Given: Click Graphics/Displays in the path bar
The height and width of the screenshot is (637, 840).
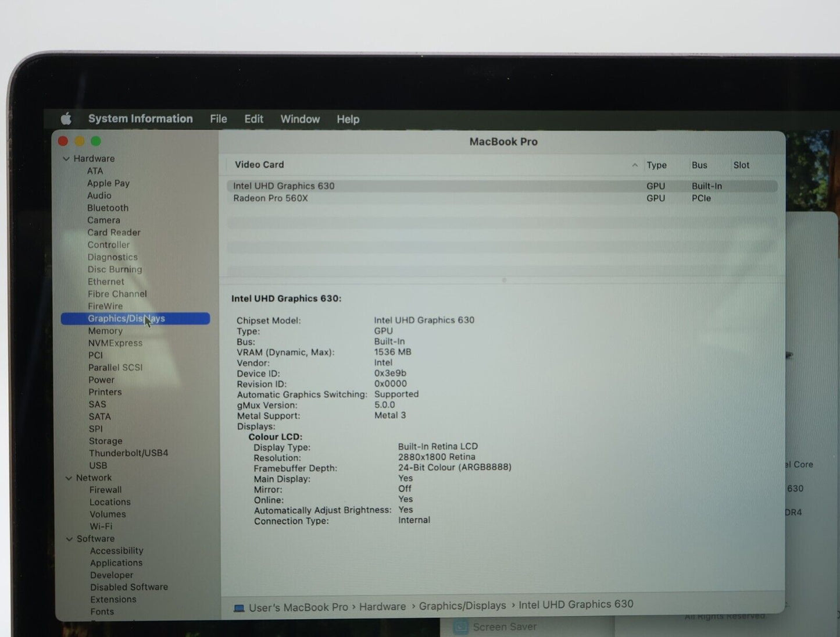Looking at the screenshot, I should pyautogui.click(x=462, y=606).
